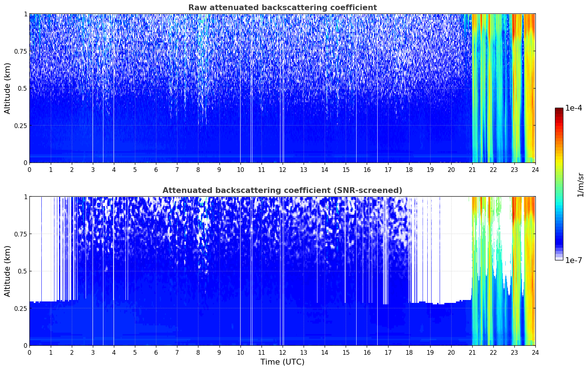588x370 pixels.
Task: Click the '1e-7' colorbar minimum label
Action: coord(573,260)
